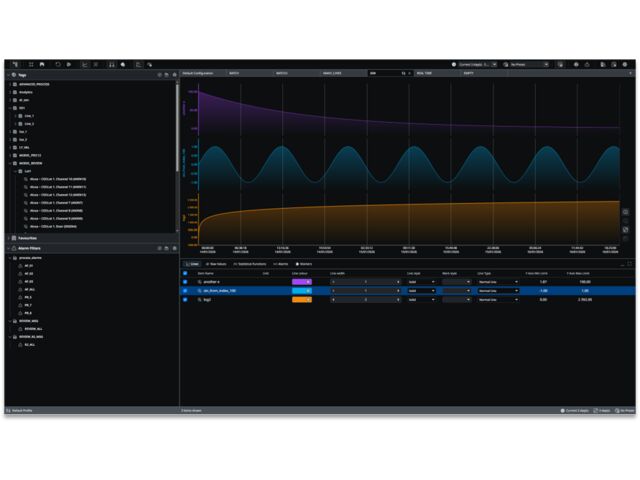This screenshot has width=640, height=480.
Task: Uncheck the sin_from_index_100 line checkbox
Action: point(185,291)
